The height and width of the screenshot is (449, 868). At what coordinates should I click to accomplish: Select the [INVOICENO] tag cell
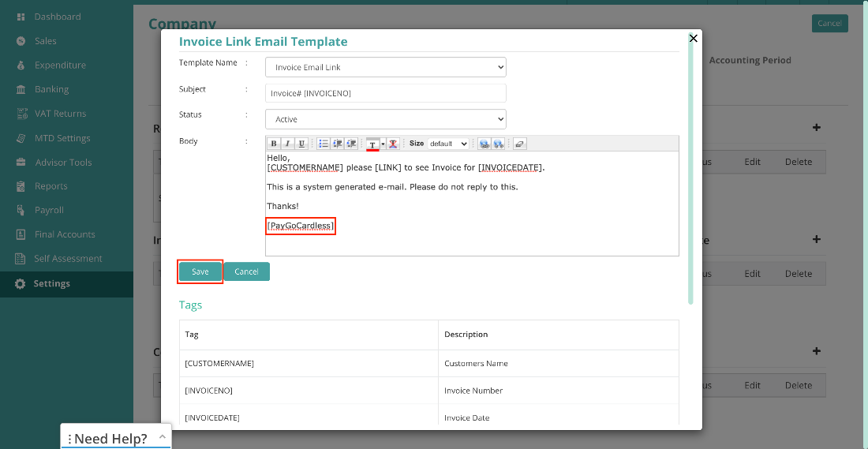[309, 391]
